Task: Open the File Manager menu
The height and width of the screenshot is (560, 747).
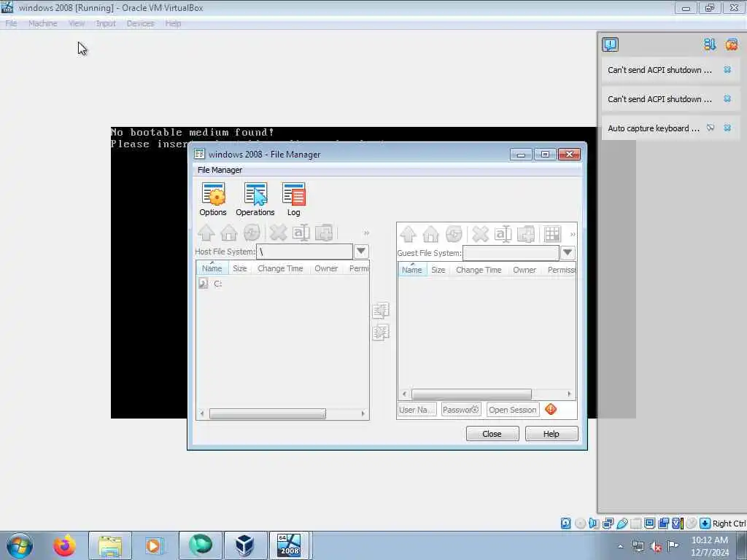Action: click(x=220, y=170)
